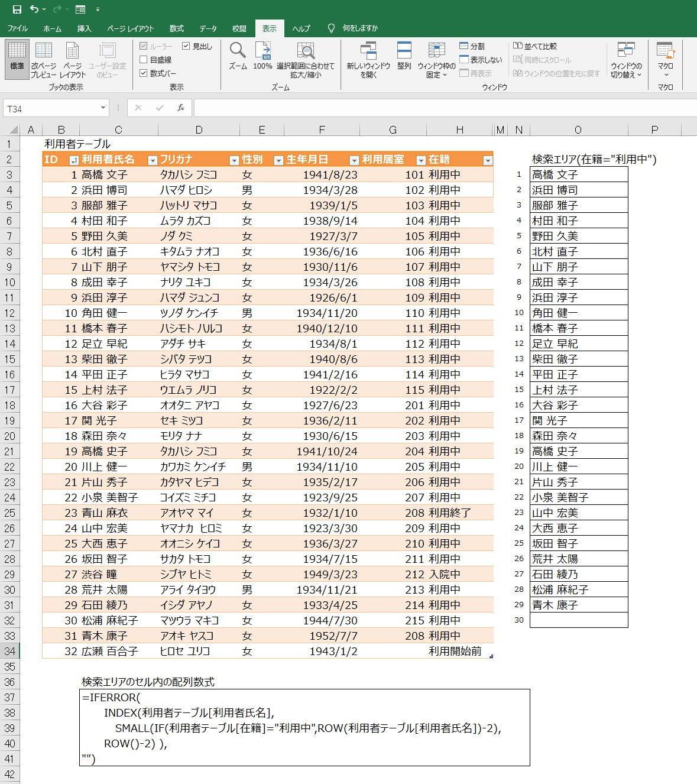Switch to 改ページプレビュー view
The width and height of the screenshot is (697, 784).
(x=44, y=58)
